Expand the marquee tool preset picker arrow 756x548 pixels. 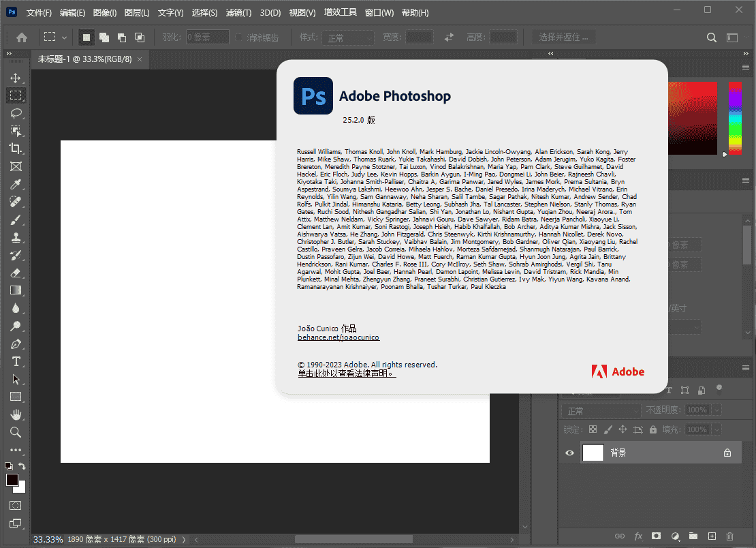pos(65,37)
